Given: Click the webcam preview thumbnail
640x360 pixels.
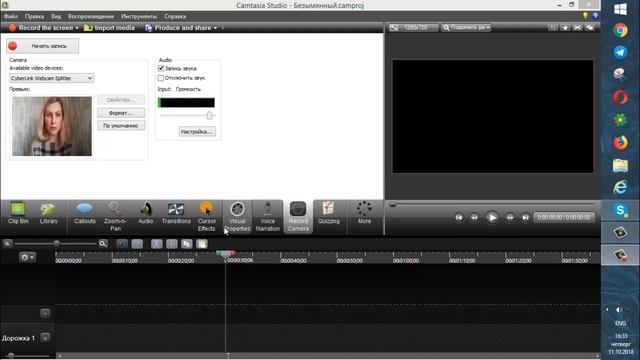Looking at the screenshot, I should click(52, 126).
